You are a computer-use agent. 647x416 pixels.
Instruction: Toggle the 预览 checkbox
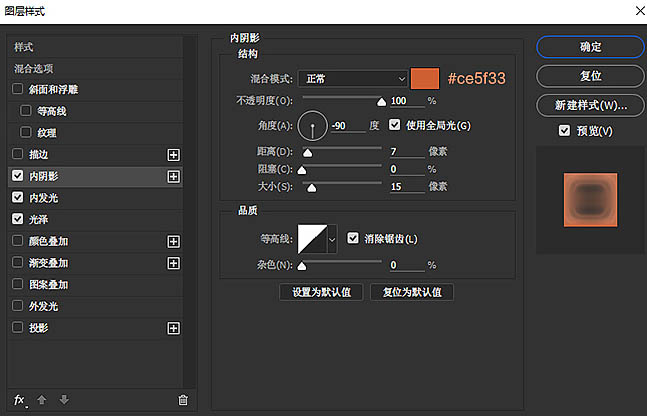pos(564,130)
